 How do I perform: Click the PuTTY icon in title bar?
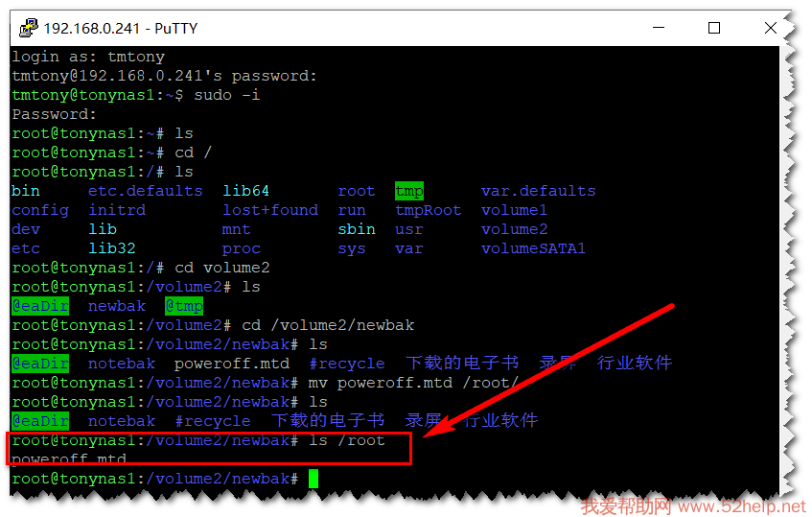pyautogui.click(x=29, y=28)
